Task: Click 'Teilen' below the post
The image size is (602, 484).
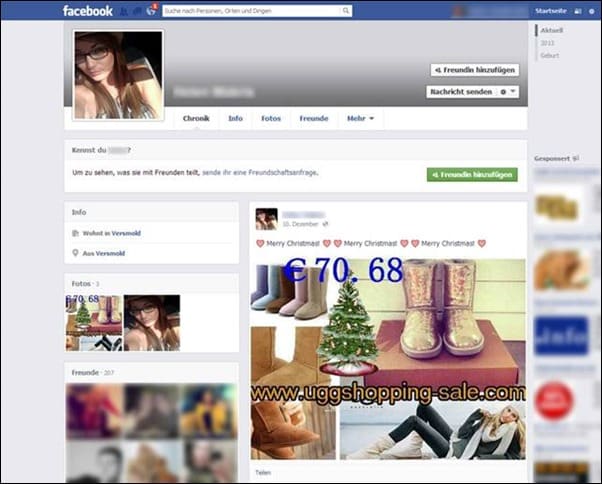Action: 263,472
